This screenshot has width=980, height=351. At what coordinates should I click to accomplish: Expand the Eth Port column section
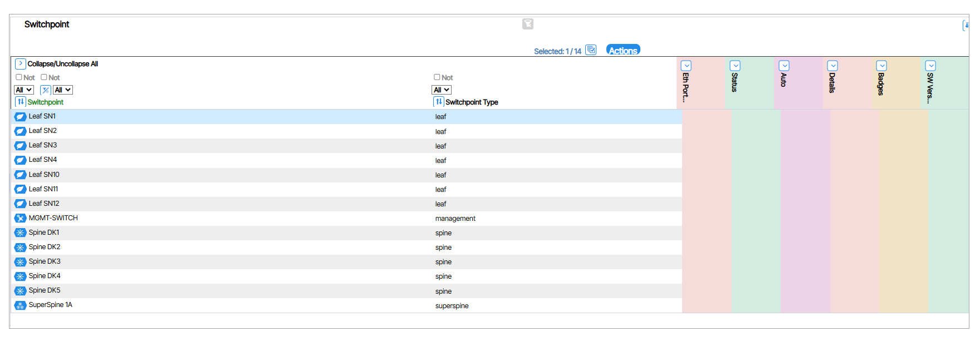tap(686, 66)
